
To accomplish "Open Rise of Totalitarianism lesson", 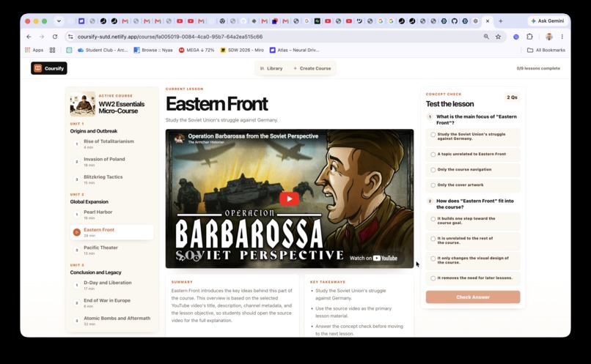I will pos(112,144).
